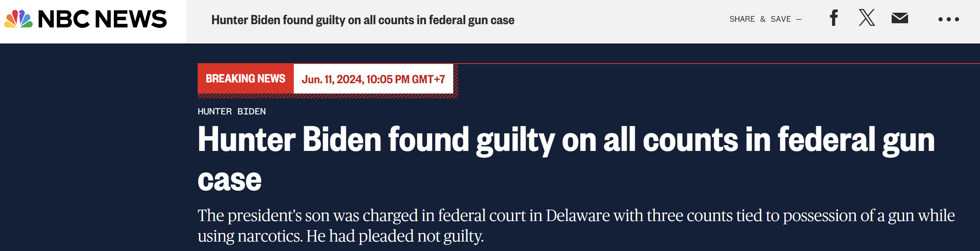Image resolution: width=980 pixels, height=251 pixels.
Task: Click the word "case" in the main headline
Action: [x=229, y=180]
